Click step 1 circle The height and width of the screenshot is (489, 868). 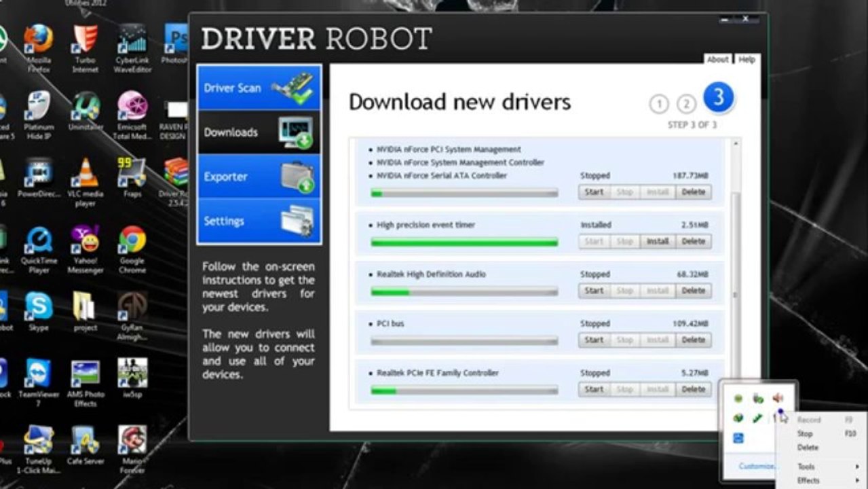pos(659,104)
